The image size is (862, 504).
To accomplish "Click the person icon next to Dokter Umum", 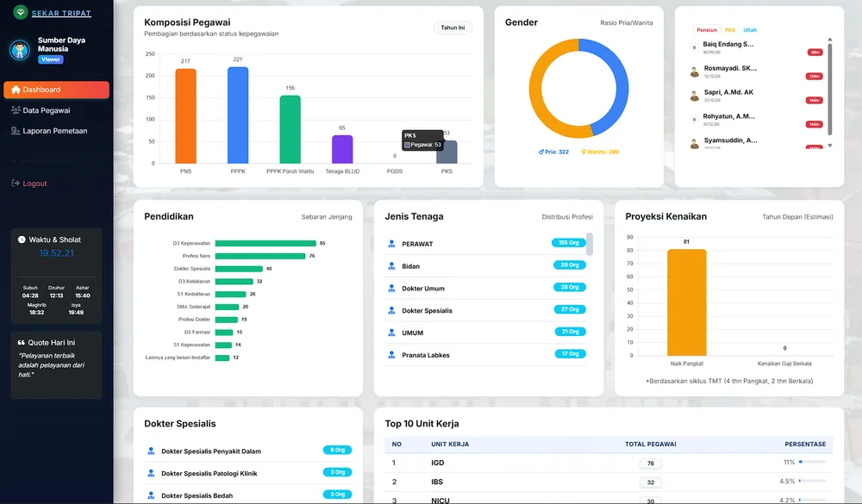I will (x=391, y=288).
